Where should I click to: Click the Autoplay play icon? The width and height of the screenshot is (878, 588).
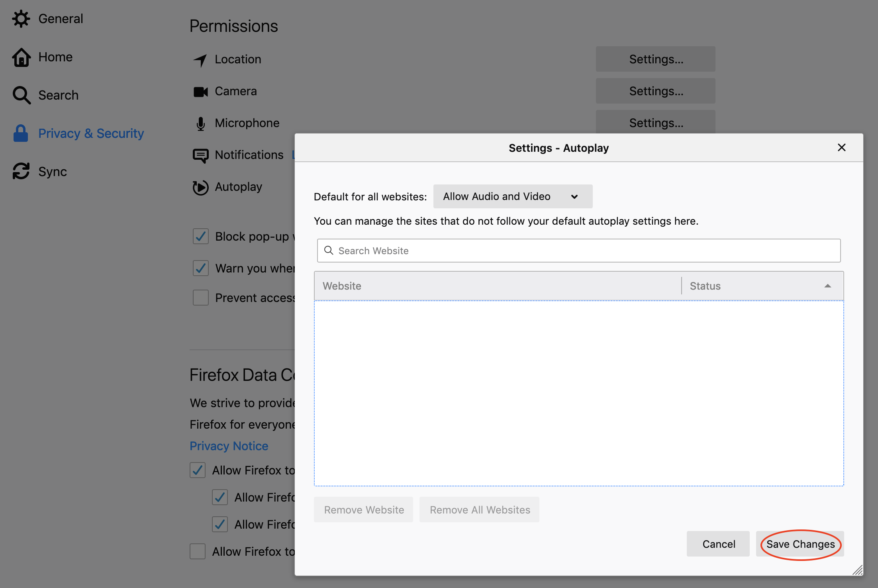click(200, 187)
